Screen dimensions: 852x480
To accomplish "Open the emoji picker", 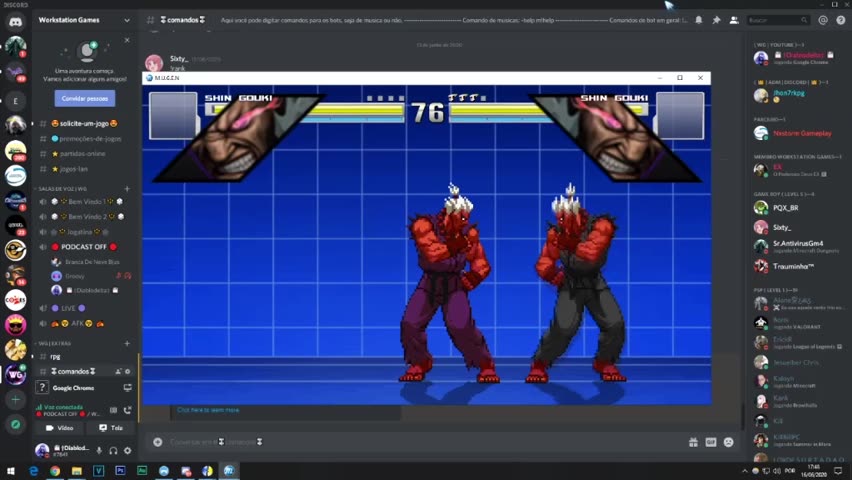I will point(728,442).
